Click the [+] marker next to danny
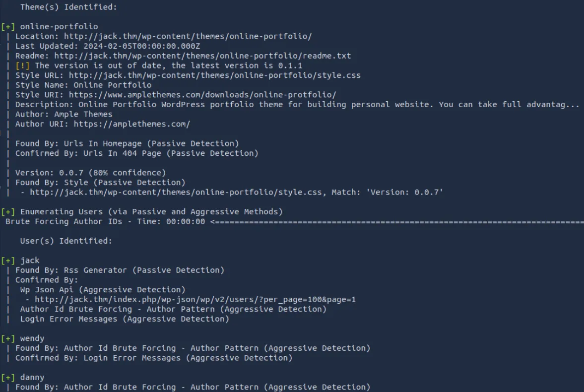584x392 pixels. [8, 378]
